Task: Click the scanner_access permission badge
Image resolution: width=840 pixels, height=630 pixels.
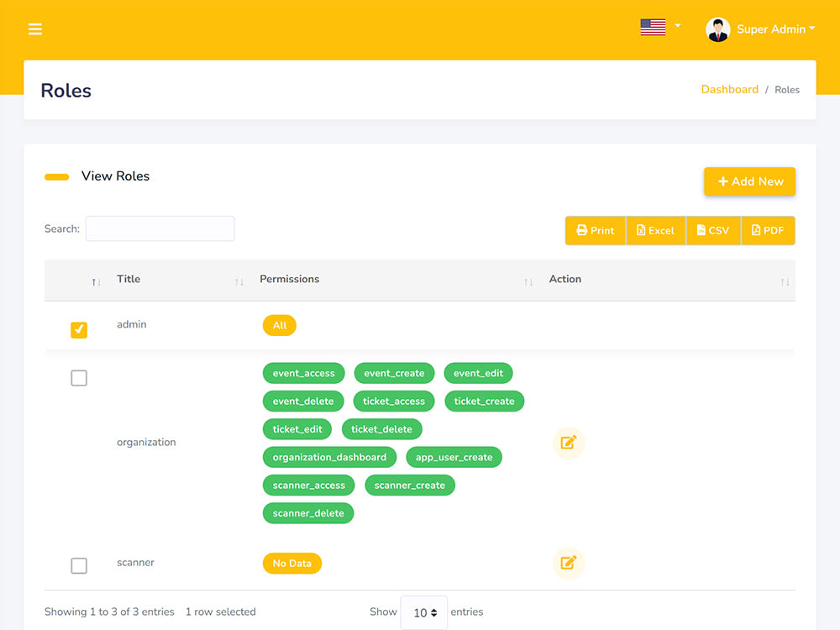Action: click(308, 485)
